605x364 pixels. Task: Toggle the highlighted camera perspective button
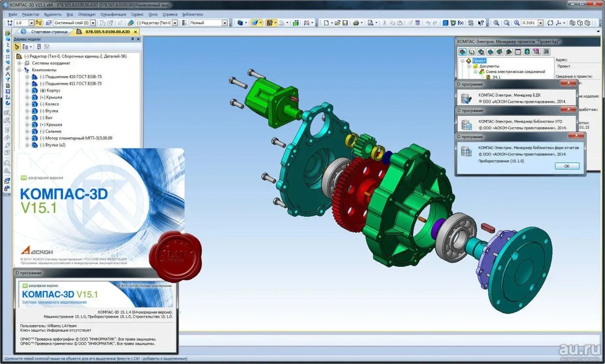coord(270,23)
